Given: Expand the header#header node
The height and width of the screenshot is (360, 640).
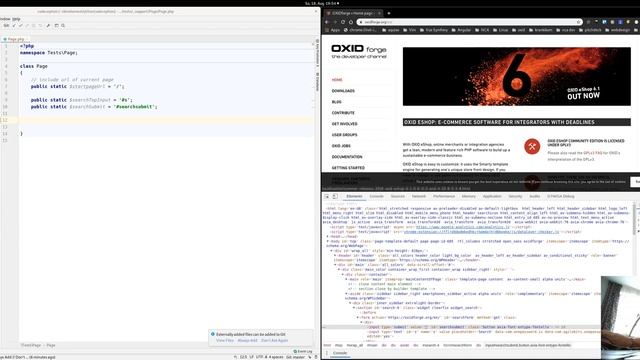Looking at the screenshot, I should pos(335,256).
